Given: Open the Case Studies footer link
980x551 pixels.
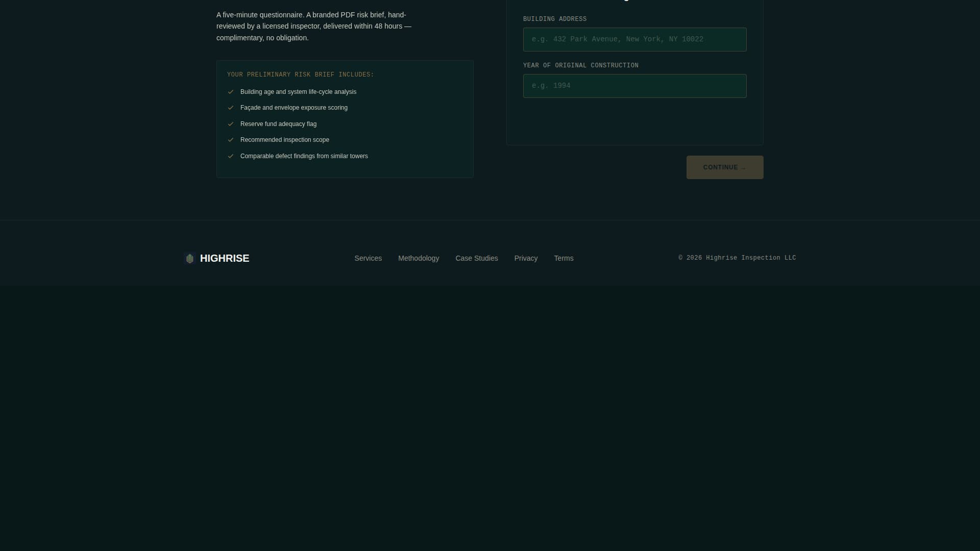Looking at the screenshot, I should pyautogui.click(x=477, y=258).
